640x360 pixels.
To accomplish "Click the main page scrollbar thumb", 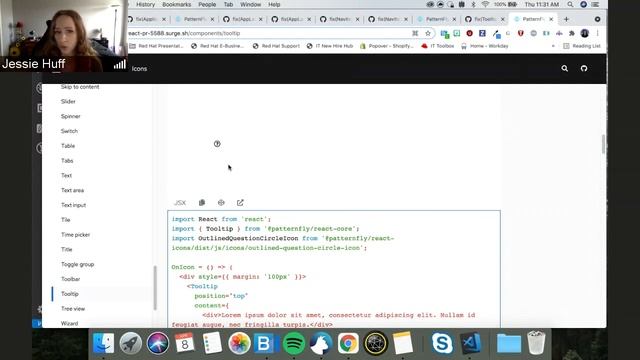I will click(x=603, y=144).
